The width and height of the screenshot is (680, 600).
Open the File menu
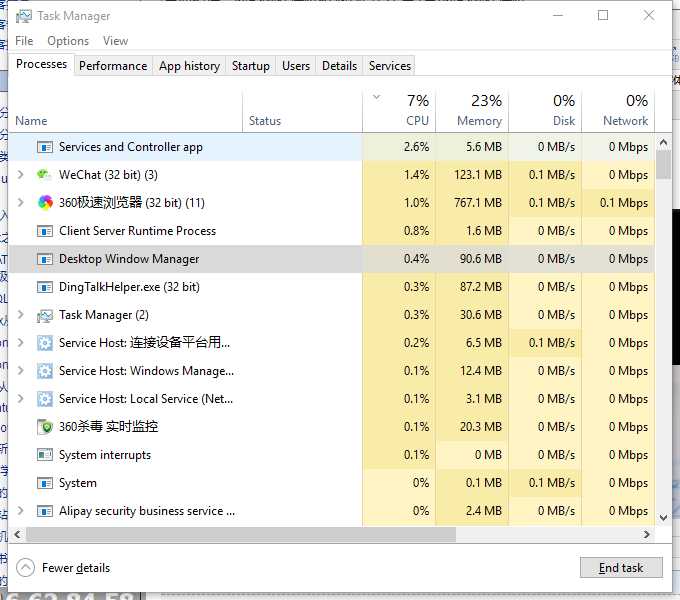24,41
